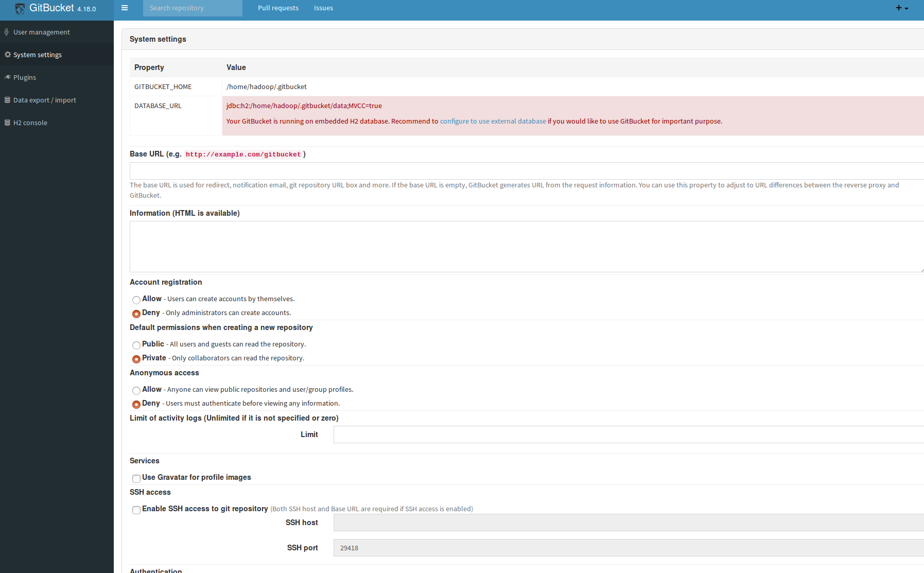Select Public default repository permission

(136, 345)
